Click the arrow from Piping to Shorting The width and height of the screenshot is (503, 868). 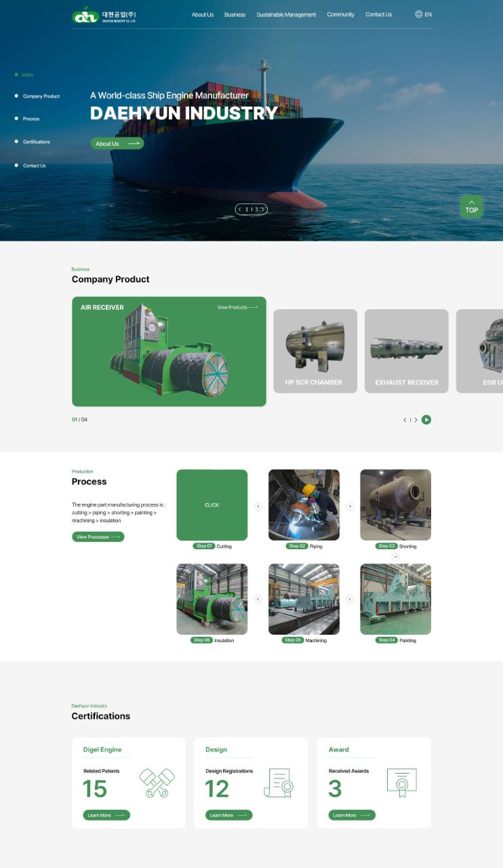[x=350, y=507]
